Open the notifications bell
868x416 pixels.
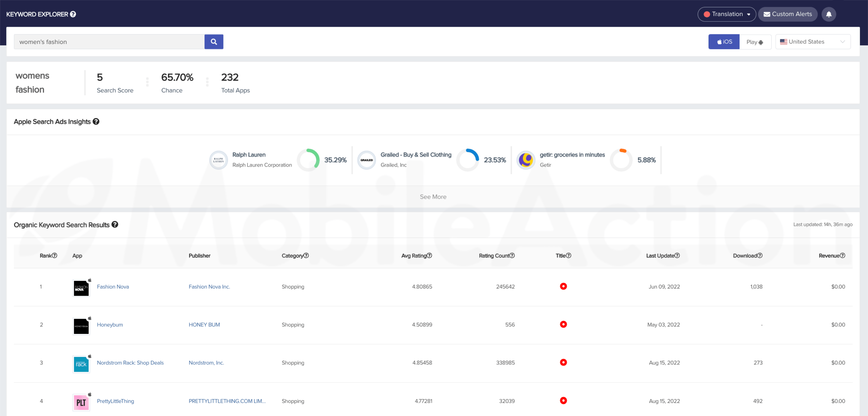click(828, 14)
